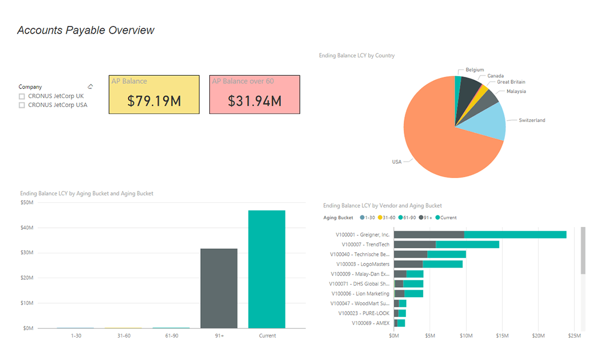The height and width of the screenshot is (364, 604).
Task: Select the 91+ legend color dot
Action: tap(421, 218)
